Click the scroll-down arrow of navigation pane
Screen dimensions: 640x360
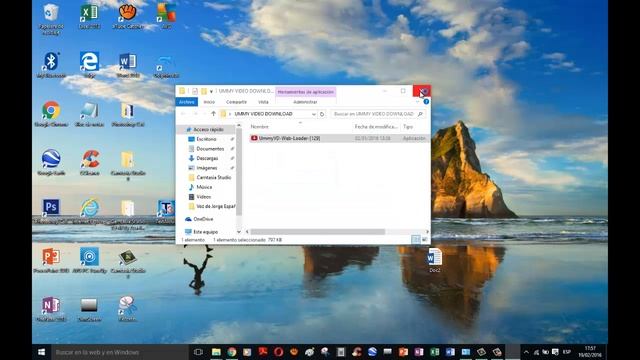click(239, 232)
